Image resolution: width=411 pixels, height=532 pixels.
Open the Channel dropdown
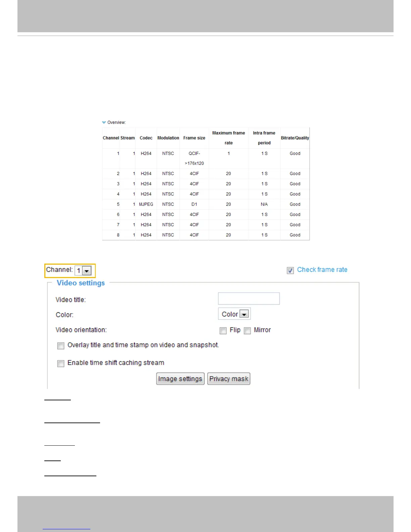coord(83,271)
